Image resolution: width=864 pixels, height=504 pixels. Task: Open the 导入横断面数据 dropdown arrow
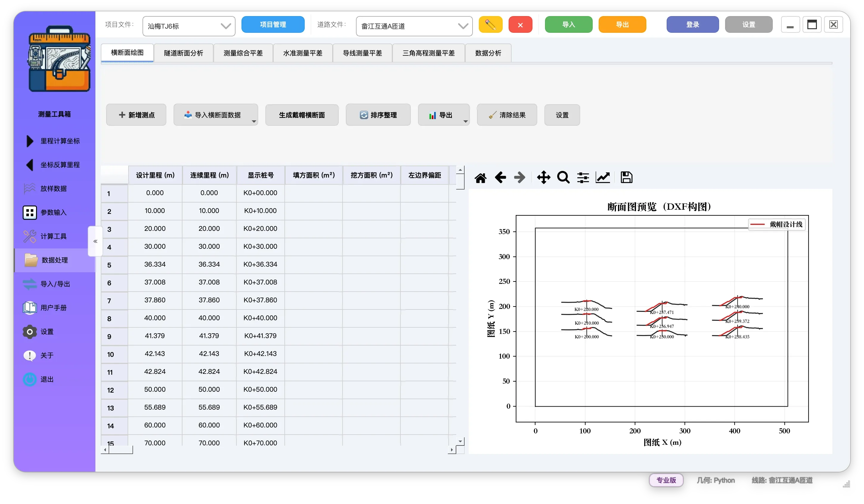pos(254,121)
